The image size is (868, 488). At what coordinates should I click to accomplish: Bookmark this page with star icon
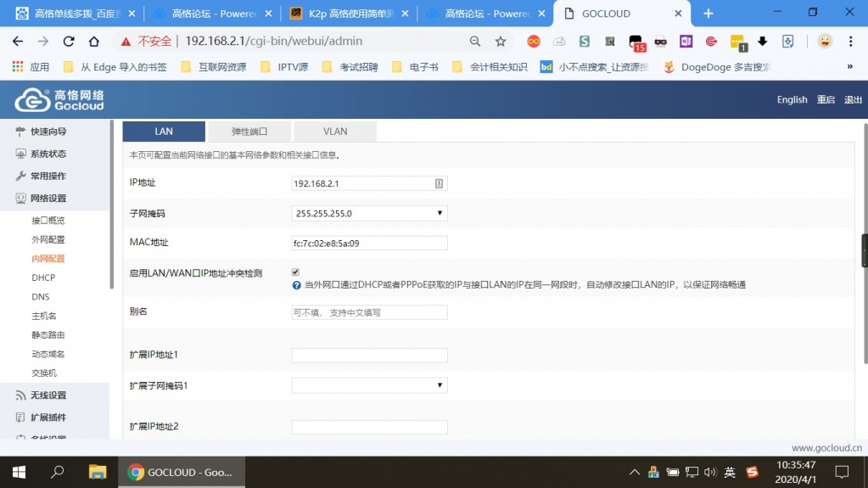click(501, 42)
